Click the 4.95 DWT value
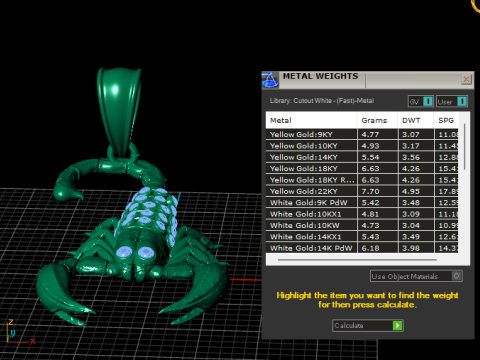Screen dimensions: 480x360 [x=411, y=191]
